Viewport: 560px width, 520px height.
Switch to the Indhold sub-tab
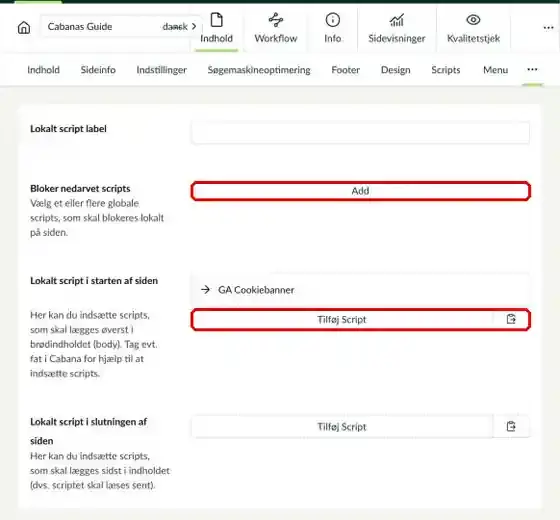point(43,70)
